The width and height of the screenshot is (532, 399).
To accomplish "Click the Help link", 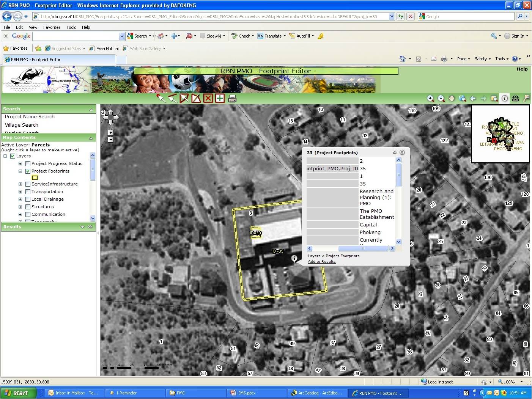I will coord(522,69).
